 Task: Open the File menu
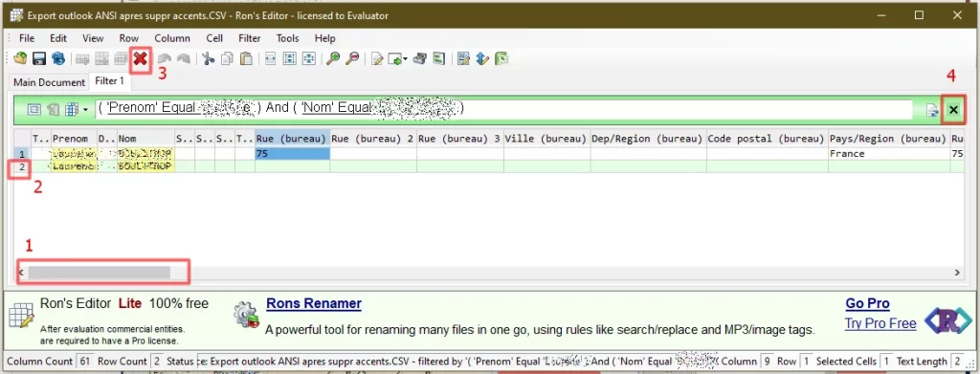(x=27, y=38)
